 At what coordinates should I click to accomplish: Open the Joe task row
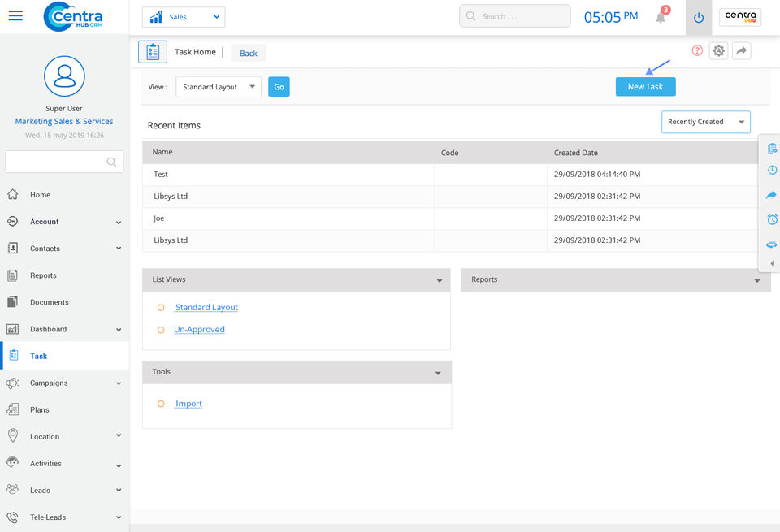[450, 218]
